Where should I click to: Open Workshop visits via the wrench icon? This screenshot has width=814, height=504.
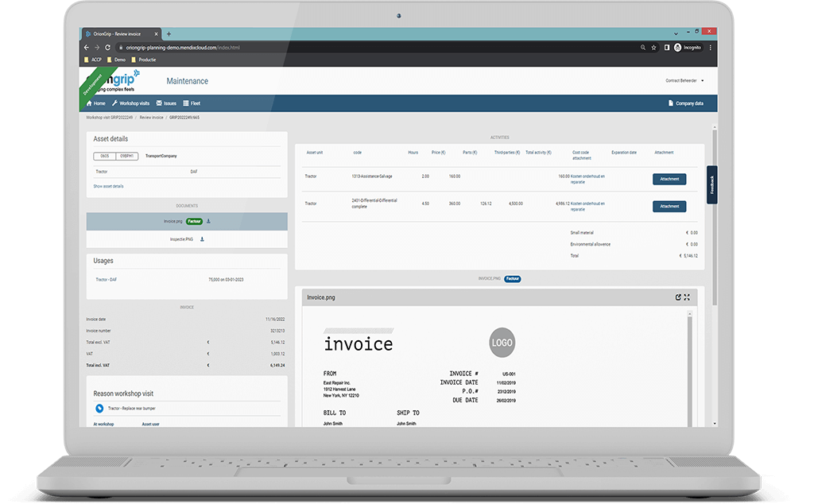(x=114, y=103)
